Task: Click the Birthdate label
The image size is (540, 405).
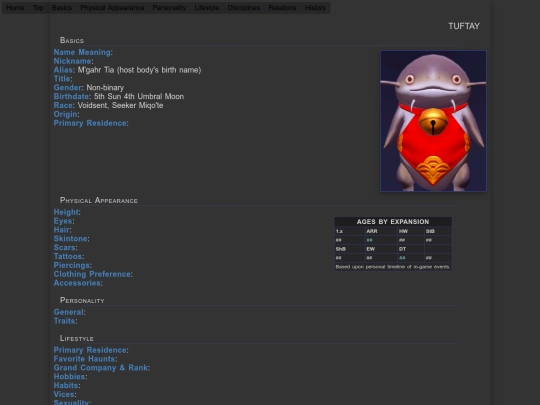Action: pos(71,97)
